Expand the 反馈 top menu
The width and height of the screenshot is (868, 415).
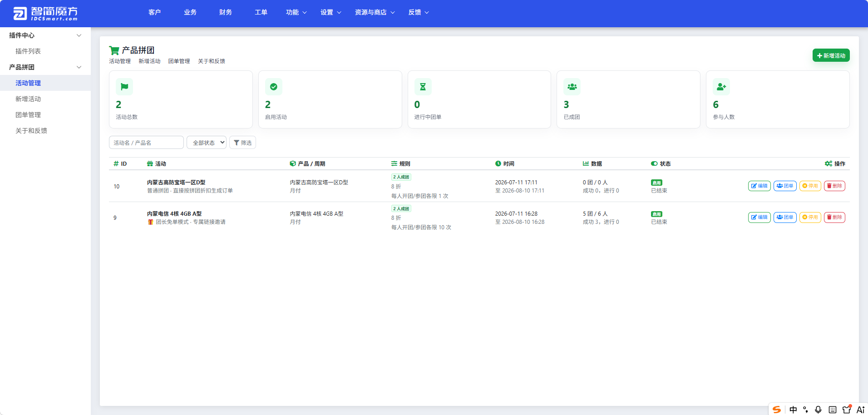pyautogui.click(x=419, y=12)
